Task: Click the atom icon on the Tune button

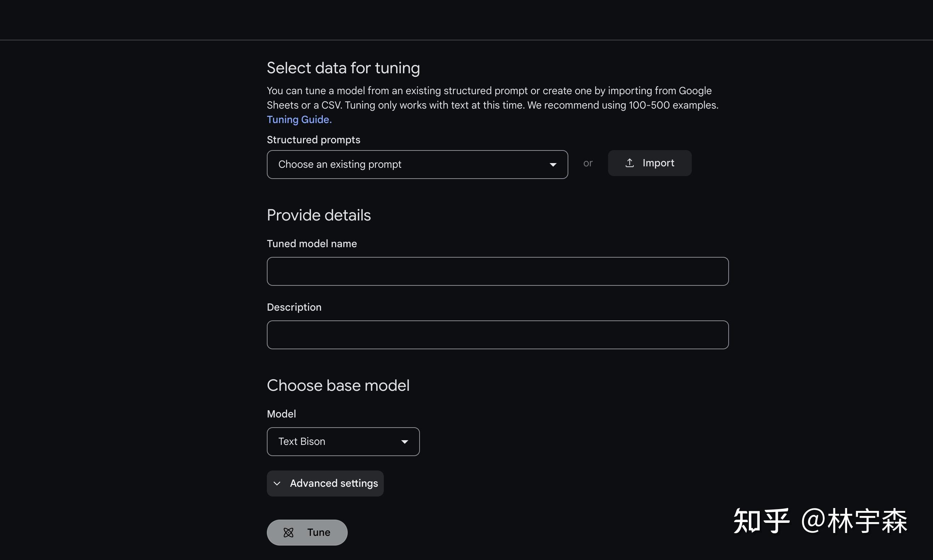Action: [x=288, y=533]
